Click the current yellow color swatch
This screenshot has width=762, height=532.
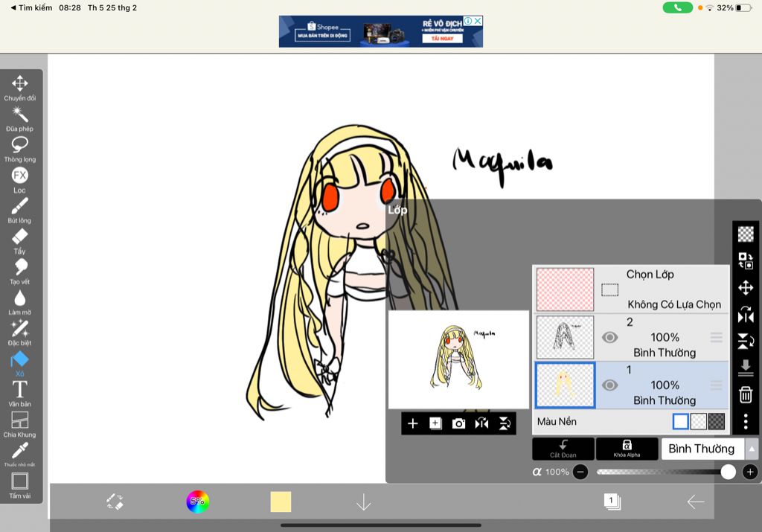pyautogui.click(x=281, y=502)
